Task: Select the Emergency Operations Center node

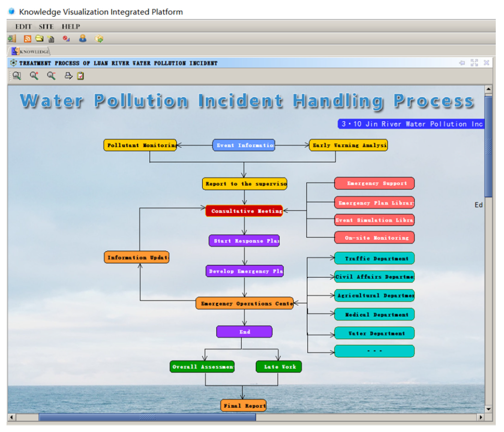Action: pyautogui.click(x=244, y=303)
